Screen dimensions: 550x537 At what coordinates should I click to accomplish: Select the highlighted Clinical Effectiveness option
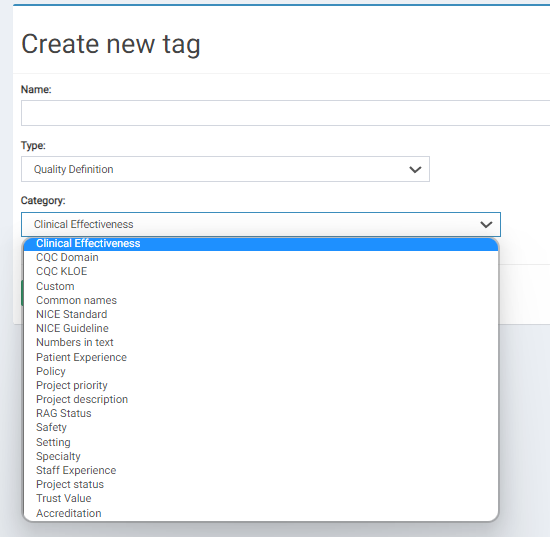coord(261,244)
